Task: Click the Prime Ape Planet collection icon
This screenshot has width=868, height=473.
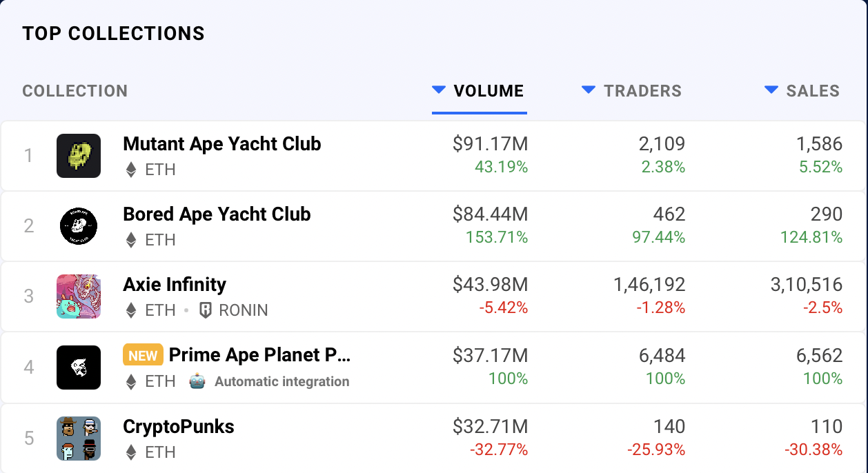Action: (x=79, y=368)
